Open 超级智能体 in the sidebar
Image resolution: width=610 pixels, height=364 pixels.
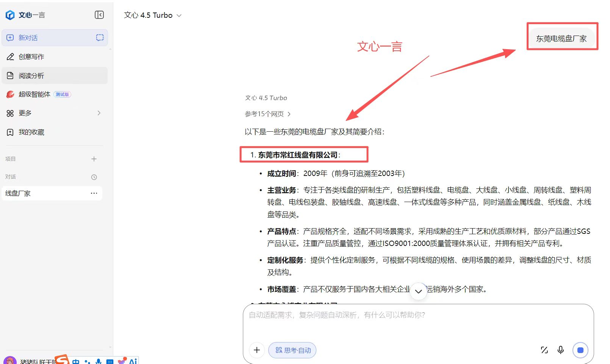pyautogui.click(x=55, y=95)
